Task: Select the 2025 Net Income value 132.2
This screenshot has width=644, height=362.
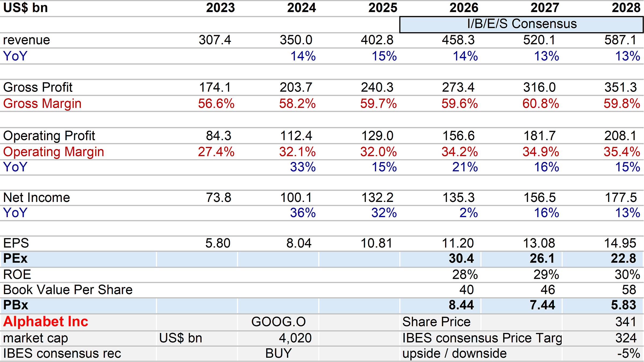Action: [377, 198]
